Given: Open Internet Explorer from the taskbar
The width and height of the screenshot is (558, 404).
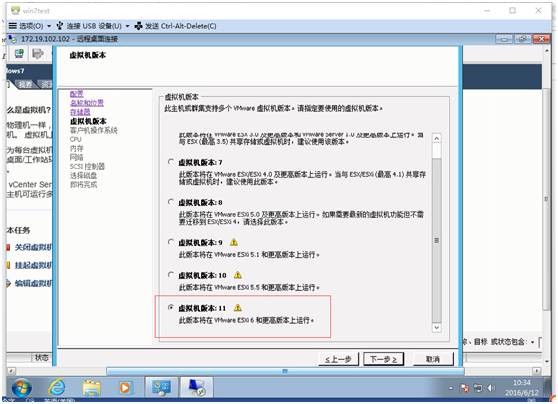Looking at the screenshot, I should 57,387.
